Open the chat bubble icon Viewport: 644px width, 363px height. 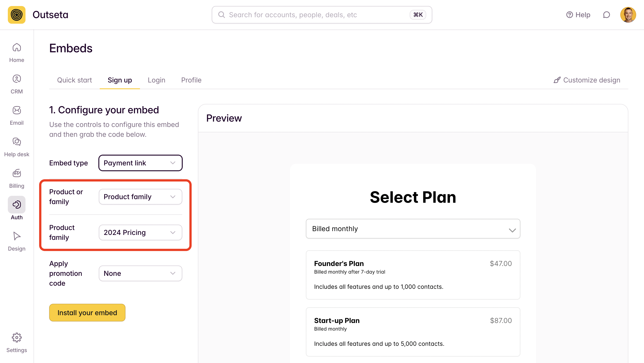point(606,15)
